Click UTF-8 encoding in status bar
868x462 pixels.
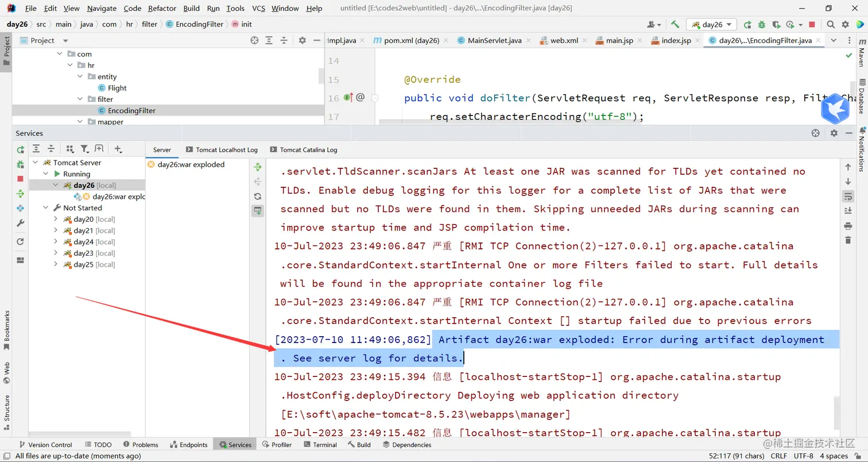click(804, 456)
